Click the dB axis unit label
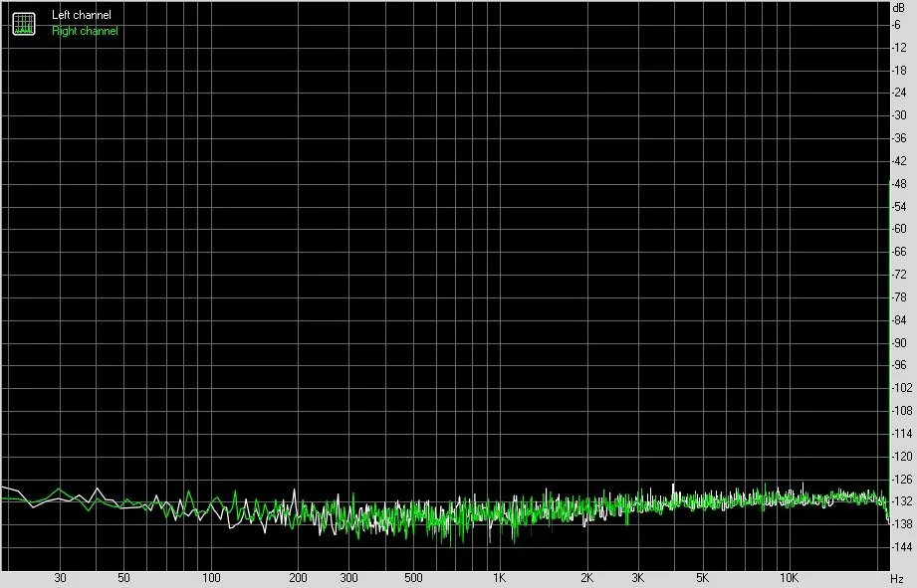 899,8
